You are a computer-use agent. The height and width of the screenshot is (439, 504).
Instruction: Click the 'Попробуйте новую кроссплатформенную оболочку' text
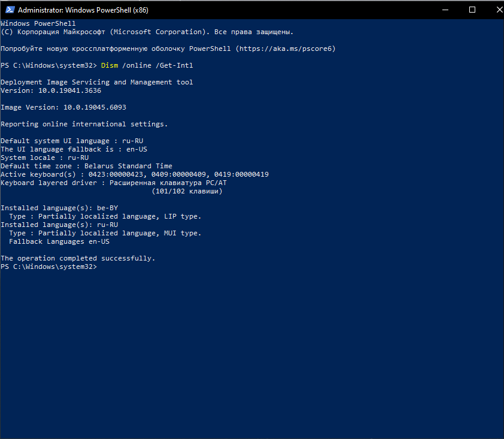(93, 49)
